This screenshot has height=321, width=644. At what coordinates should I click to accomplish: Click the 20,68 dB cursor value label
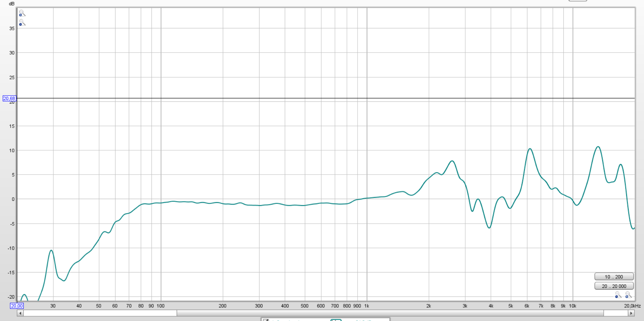9,98
